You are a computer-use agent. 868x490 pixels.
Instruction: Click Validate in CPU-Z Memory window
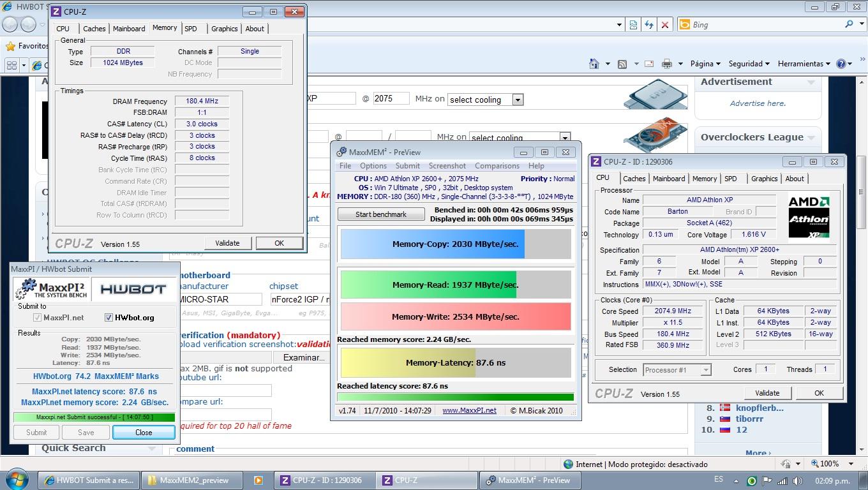click(x=227, y=243)
